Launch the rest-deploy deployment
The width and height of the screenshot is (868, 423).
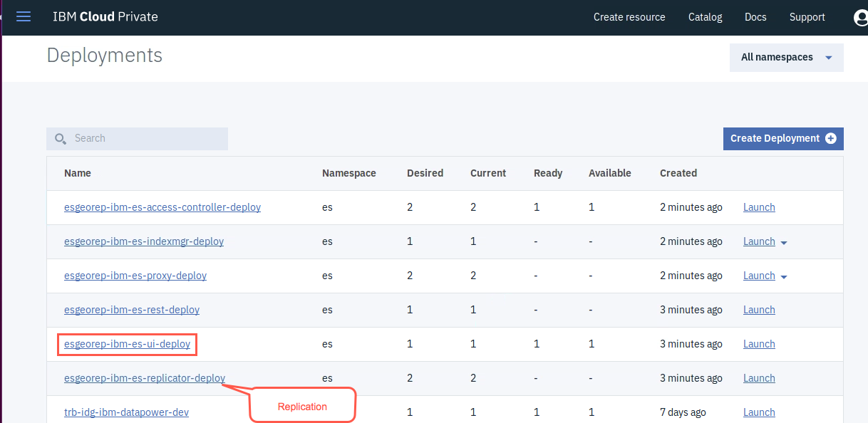click(759, 310)
